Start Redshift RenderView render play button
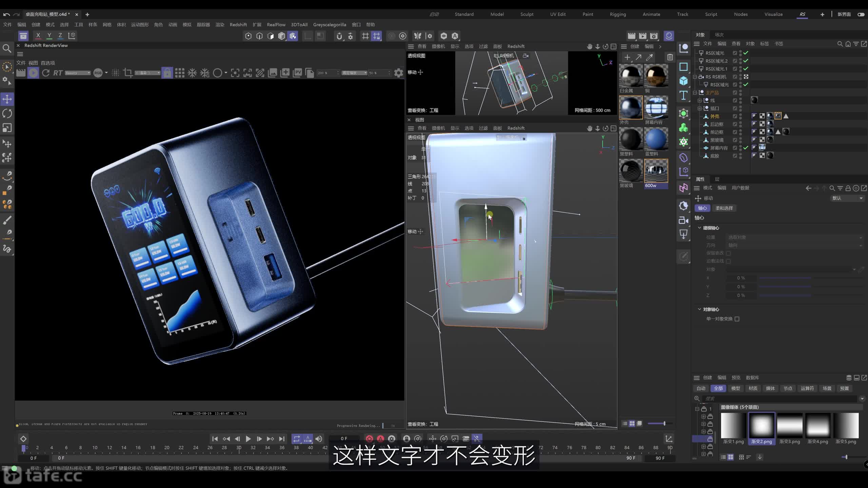Screen dimensions: 868x488 (33, 73)
